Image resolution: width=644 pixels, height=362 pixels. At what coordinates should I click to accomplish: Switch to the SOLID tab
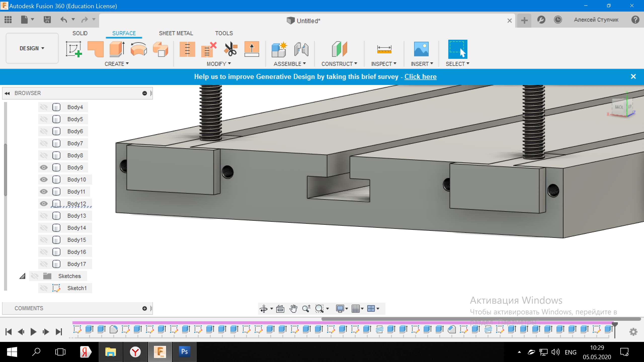tap(80, 33)
